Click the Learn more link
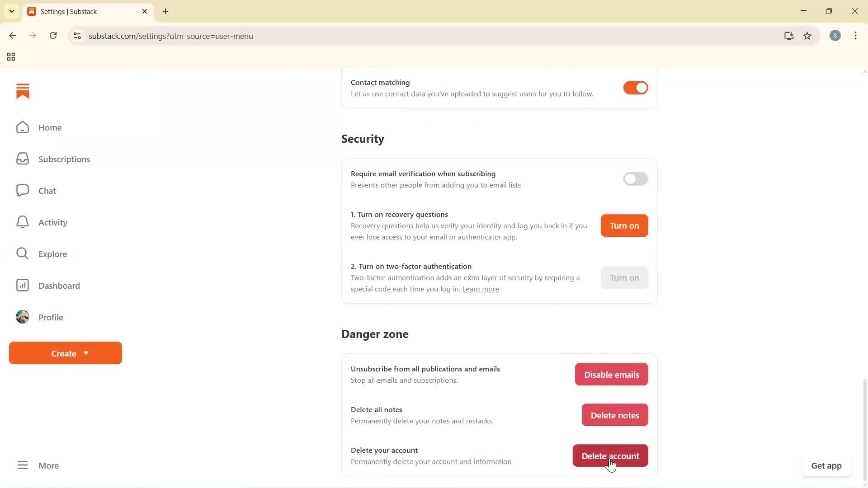 [x=480, y=289]
